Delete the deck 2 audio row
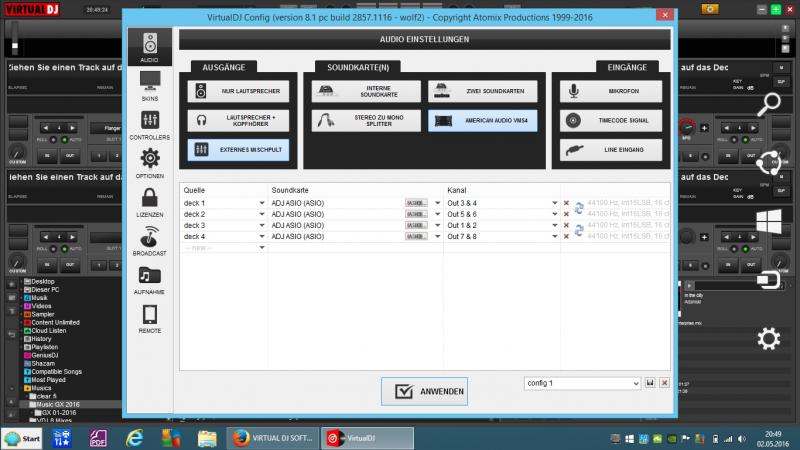 (x=566, y=214)
